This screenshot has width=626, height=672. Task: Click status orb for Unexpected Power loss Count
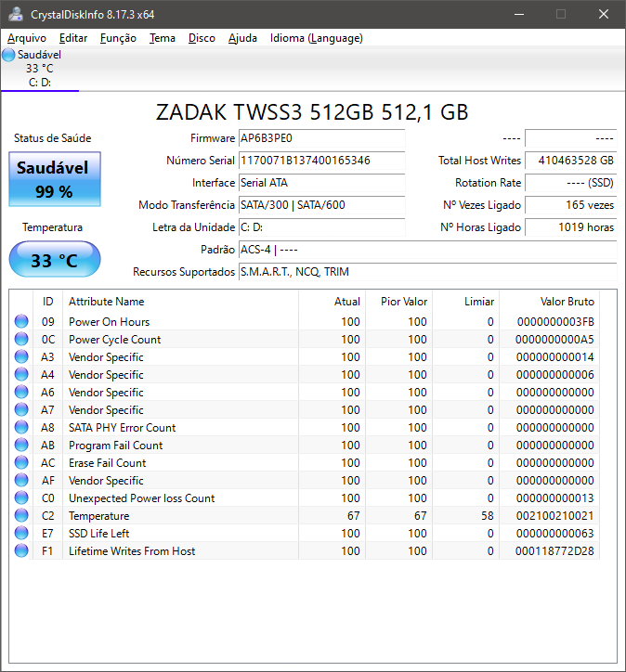point(21,498)
